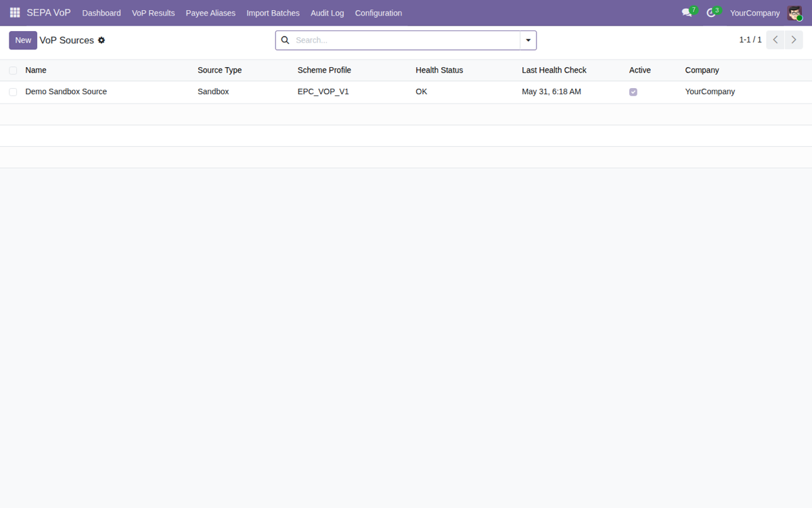Go to previous page arrow
The image size is (812, 508).
775,40
